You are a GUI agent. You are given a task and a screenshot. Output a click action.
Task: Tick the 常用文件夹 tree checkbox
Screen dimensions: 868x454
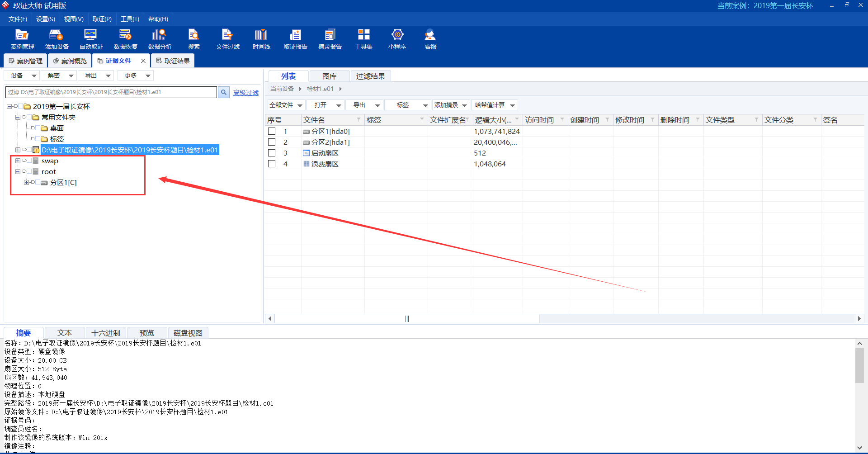point(29,117)
